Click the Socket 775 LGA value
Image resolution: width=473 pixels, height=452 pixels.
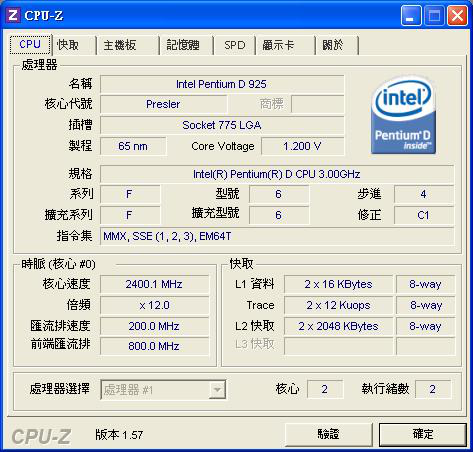tap(222, 125)
